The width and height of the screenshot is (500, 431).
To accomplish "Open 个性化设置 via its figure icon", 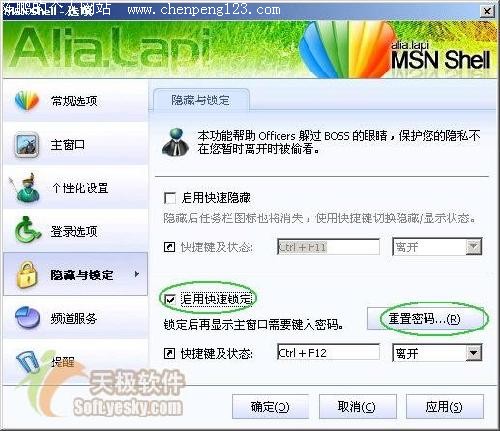I will 25,188.
